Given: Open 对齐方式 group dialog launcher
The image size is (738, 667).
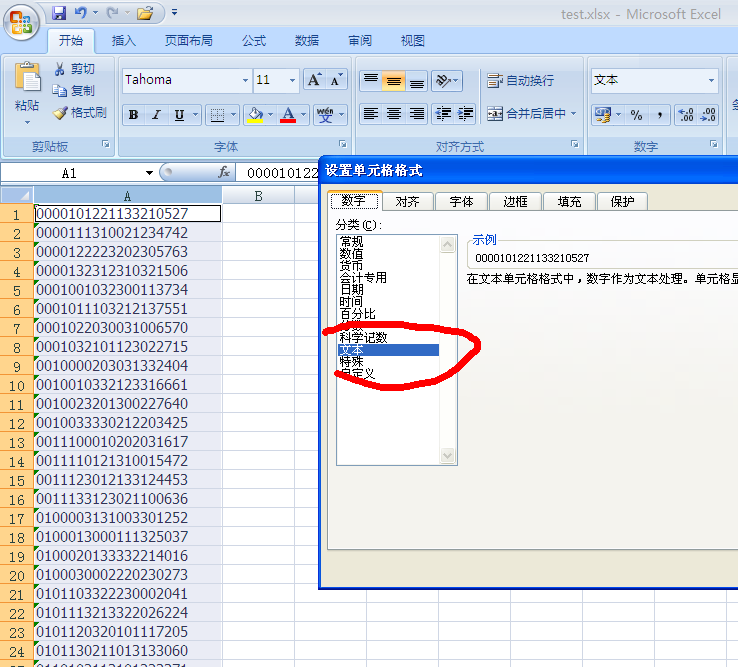Looking at the screenshot, I should point(575,145).
